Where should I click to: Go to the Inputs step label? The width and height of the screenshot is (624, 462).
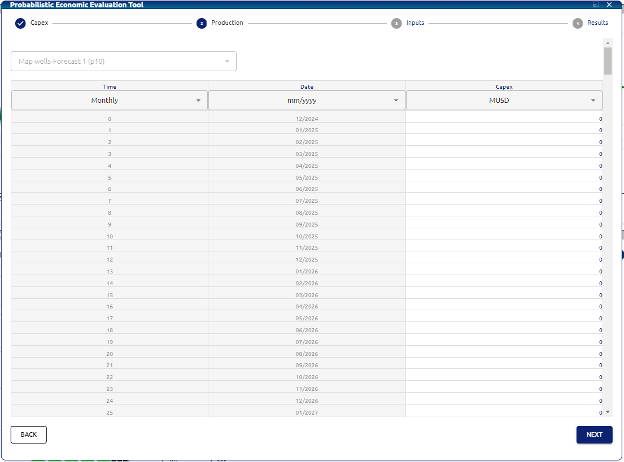coord(414,22)
